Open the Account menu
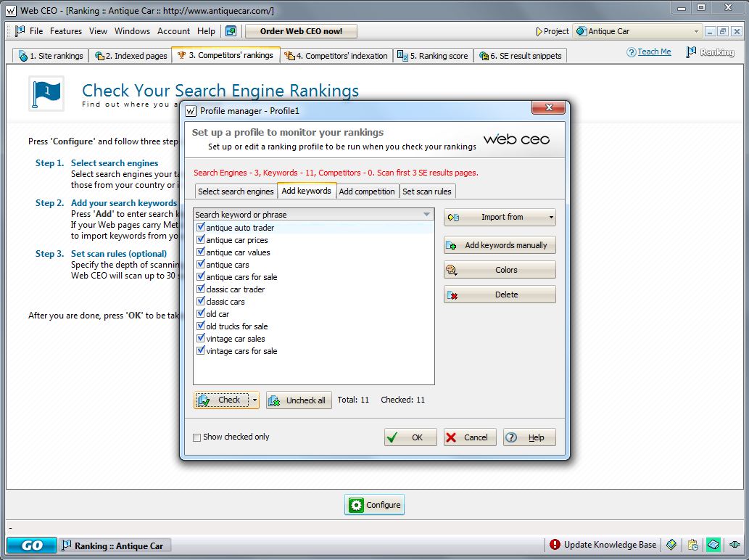The width and height of the screenshot is (749, 560). pos(173,31)
